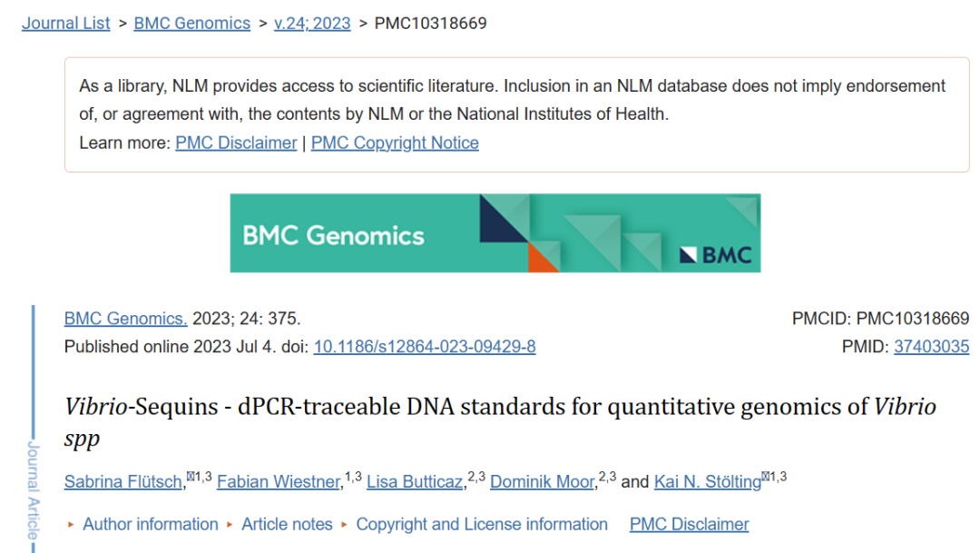View author Fabian Wiestner's details
This screenshot has height=553, width=980.
click(279, 482)
